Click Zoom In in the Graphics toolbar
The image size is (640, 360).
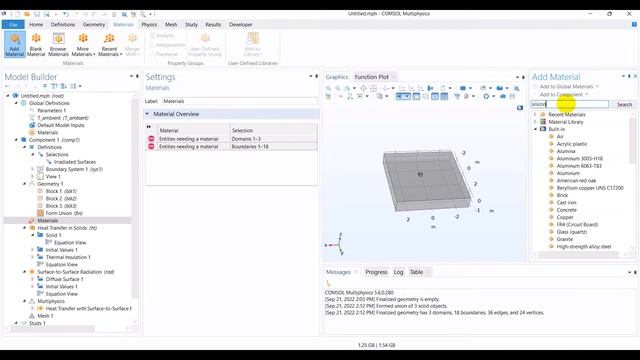tap(329, 88)
